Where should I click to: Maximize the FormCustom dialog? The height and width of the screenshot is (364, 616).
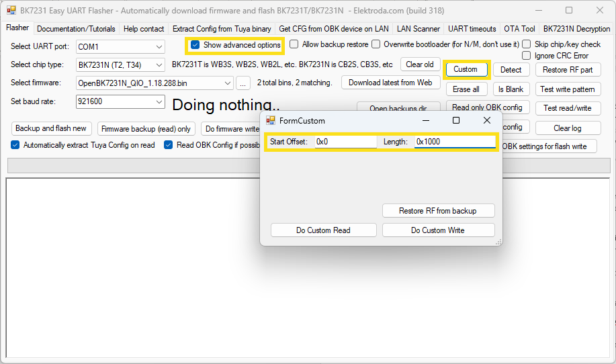coord(456,120)
